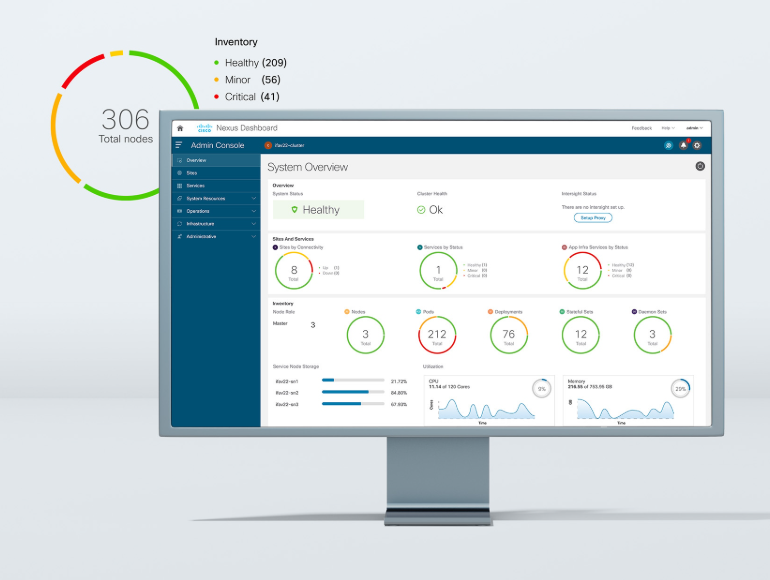
Task: Expand the Infrastructure chevron
Action: pos(254,224)
